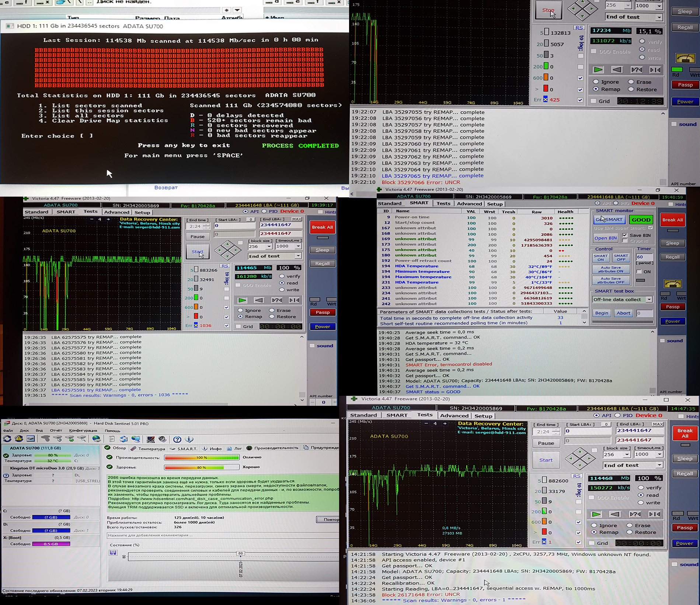Screen dimensions: 700x605
Task: Click the disk with green checkmark test icon
Action: pyautogui.click(x=70, y=439)
